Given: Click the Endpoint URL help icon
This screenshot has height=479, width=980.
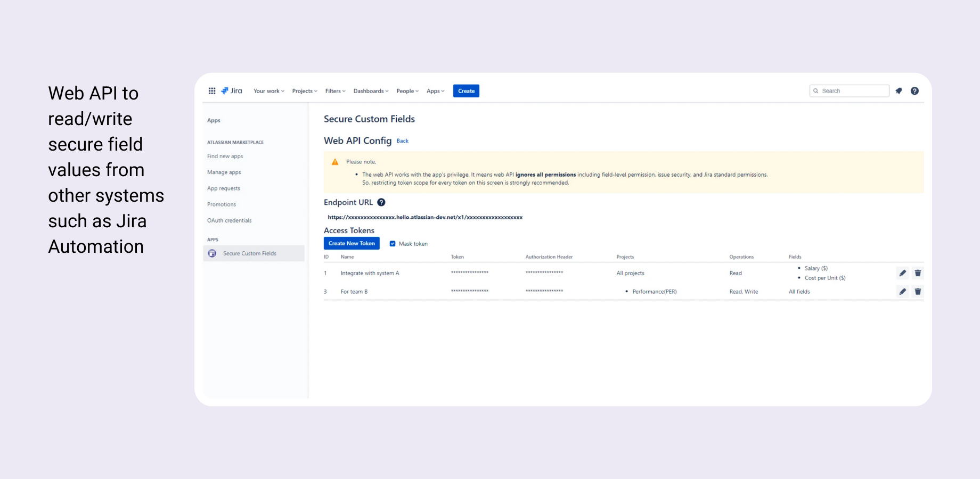Looking at the screenshot, I should coord(381,202).
